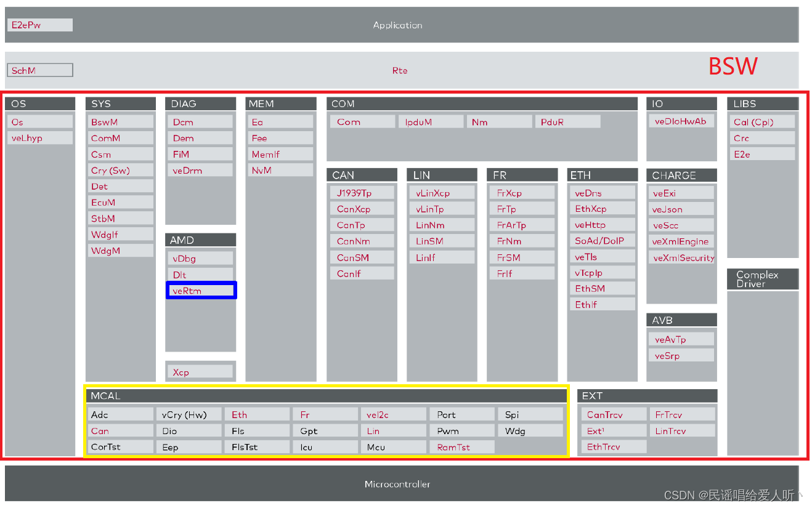Image resolution: width=812 pixels, height=508 pixels.
Task: Click the Dcm module in DIAG
Action: pyautogui.click(x=201, y=122)
